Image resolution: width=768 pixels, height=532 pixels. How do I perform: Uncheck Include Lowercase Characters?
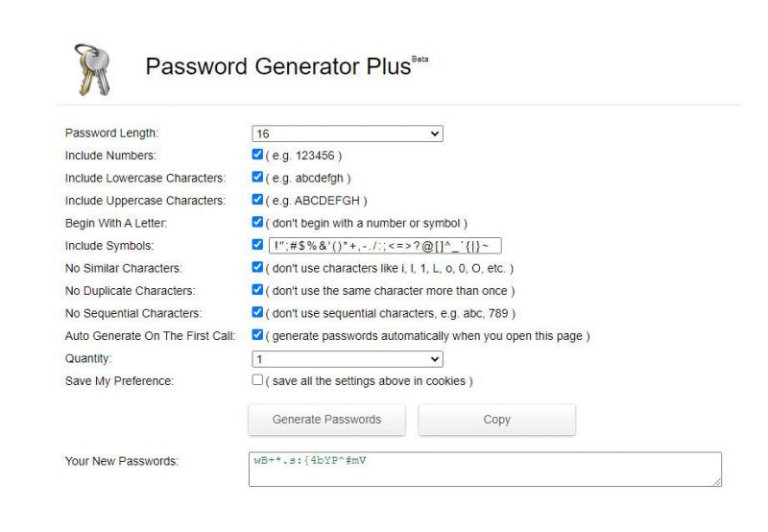[x=257, y=178]
